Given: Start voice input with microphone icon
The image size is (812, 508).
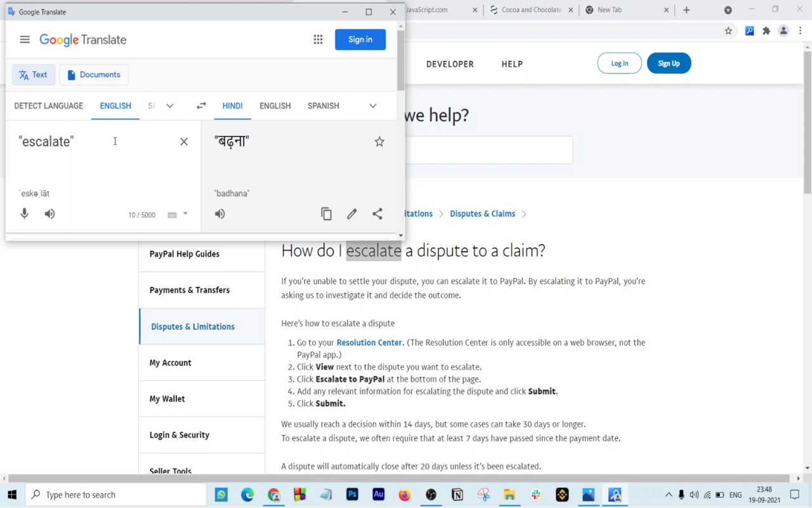Looking at the screenshot, I should click(24, 214).
